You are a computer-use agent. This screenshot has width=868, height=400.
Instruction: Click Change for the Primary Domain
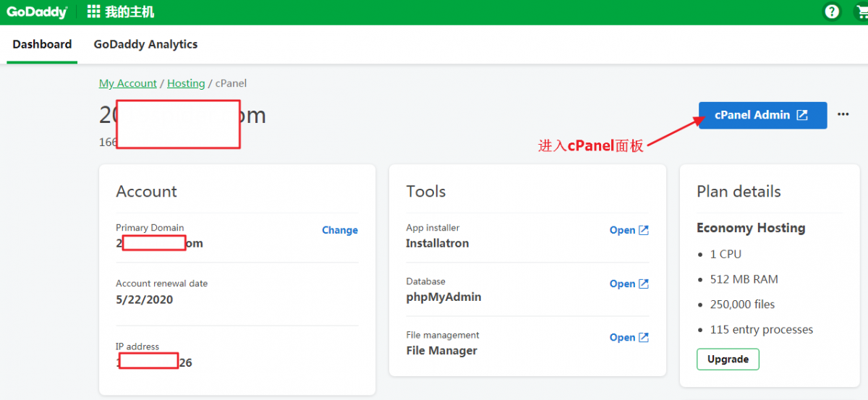coord(340,230)
